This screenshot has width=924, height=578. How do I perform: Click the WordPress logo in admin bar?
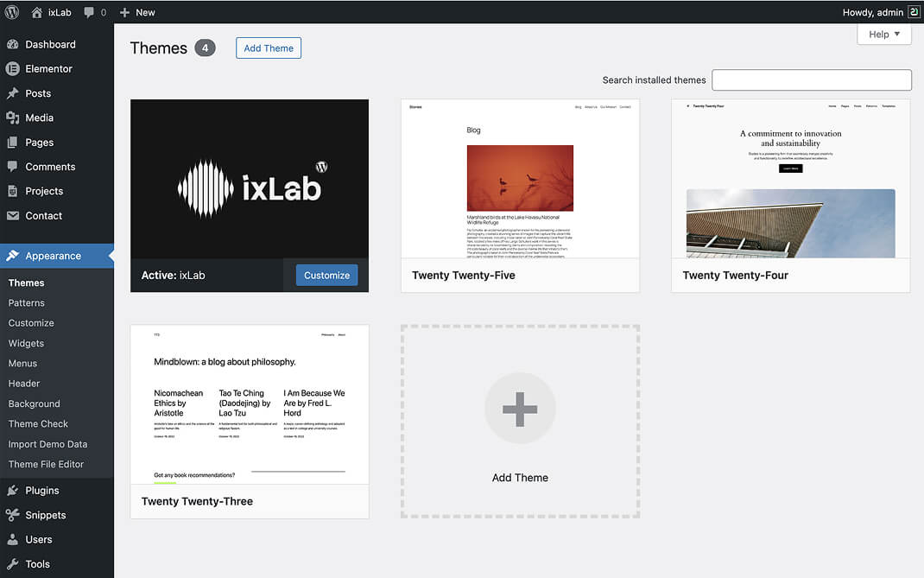pyautogui.click(x=12, y=12)
